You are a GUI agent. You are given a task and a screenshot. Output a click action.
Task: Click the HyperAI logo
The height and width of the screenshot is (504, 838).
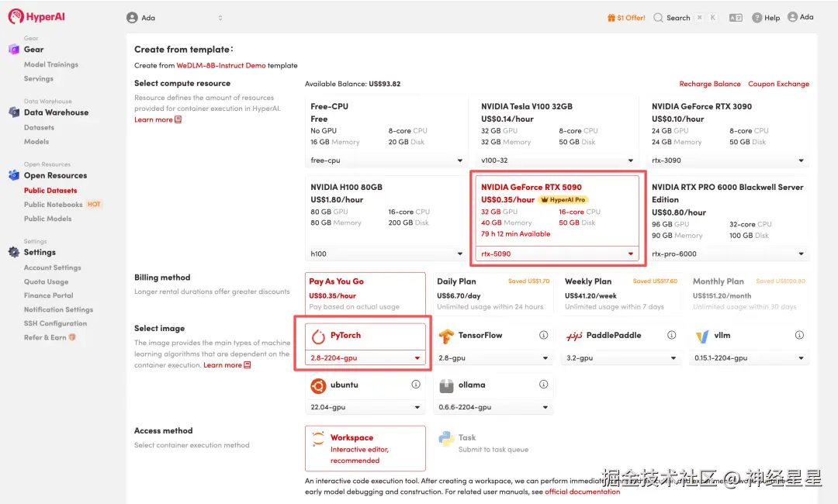point(36,16)
